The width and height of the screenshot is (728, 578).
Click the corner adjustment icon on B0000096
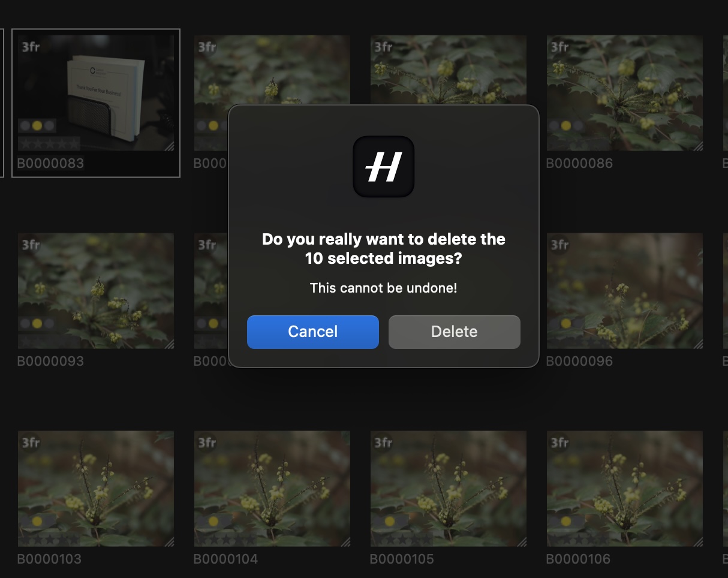[x=698, y=344]
